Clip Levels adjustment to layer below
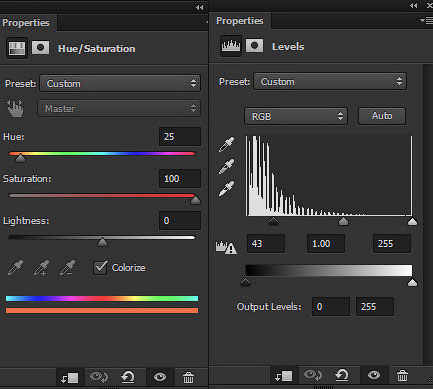The image size is (433, 389). 283,376
